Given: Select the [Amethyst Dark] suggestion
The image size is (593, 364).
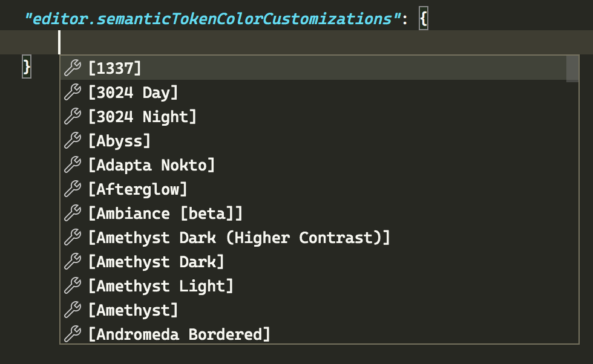Looking at the screenshot, I should point(157,262).
